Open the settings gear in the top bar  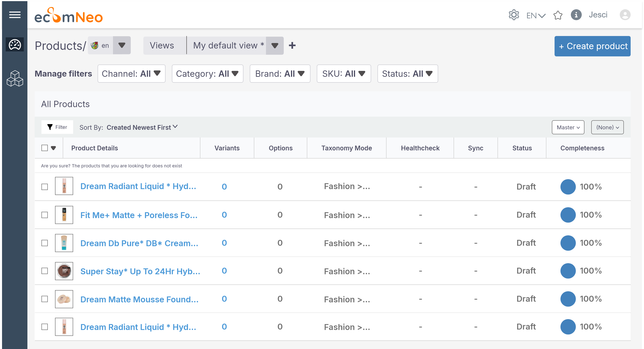(x=514, y=15)
